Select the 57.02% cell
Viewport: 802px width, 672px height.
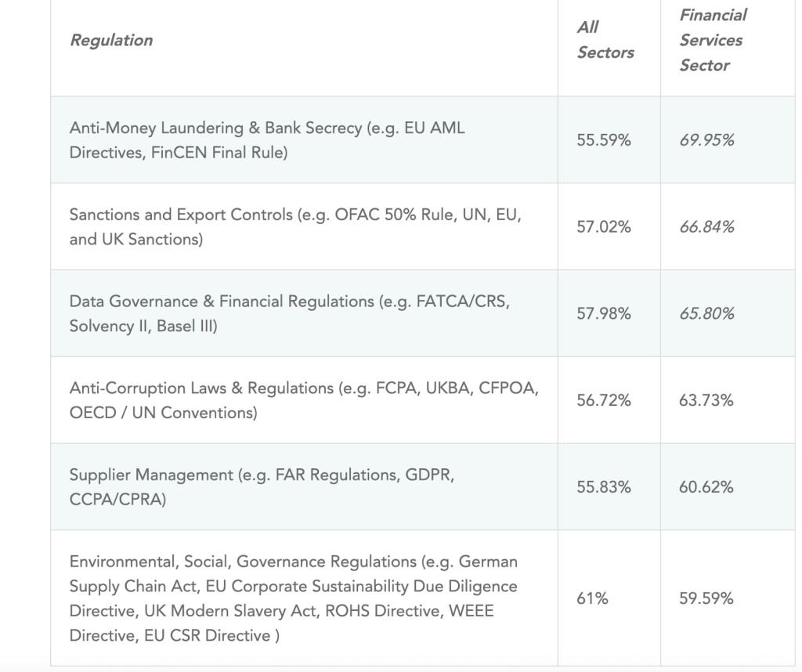coord(604,227)
